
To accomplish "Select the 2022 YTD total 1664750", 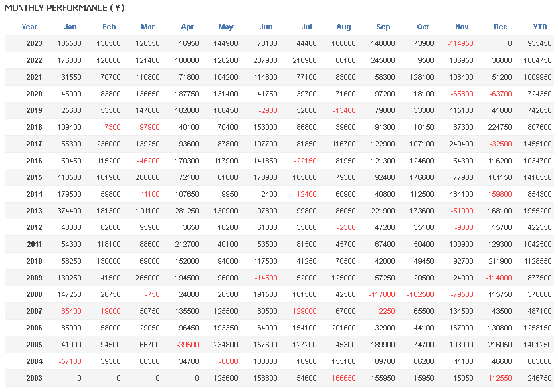I will click(x=538, y=60).
